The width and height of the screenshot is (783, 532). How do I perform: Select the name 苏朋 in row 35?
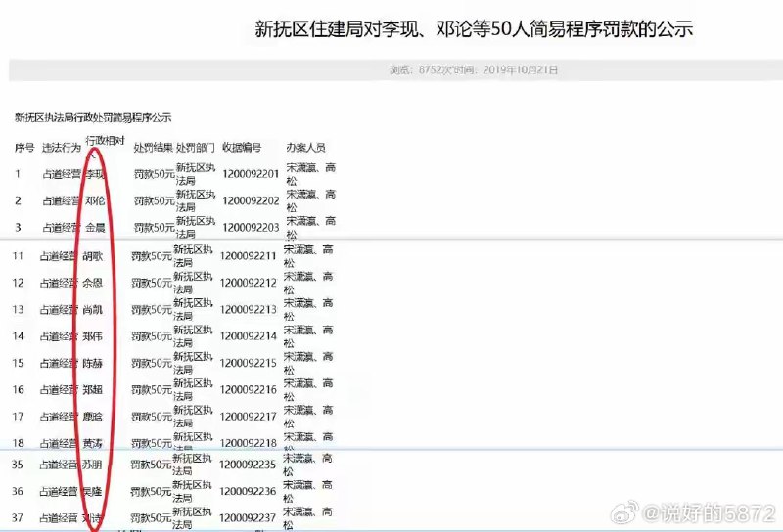pos(92,465)
